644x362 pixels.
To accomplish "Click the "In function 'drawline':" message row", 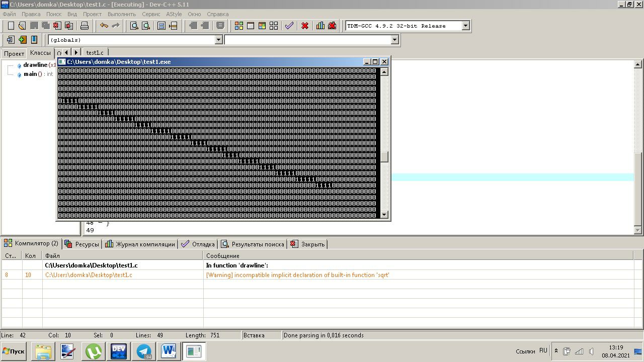I will coord(237,265).
